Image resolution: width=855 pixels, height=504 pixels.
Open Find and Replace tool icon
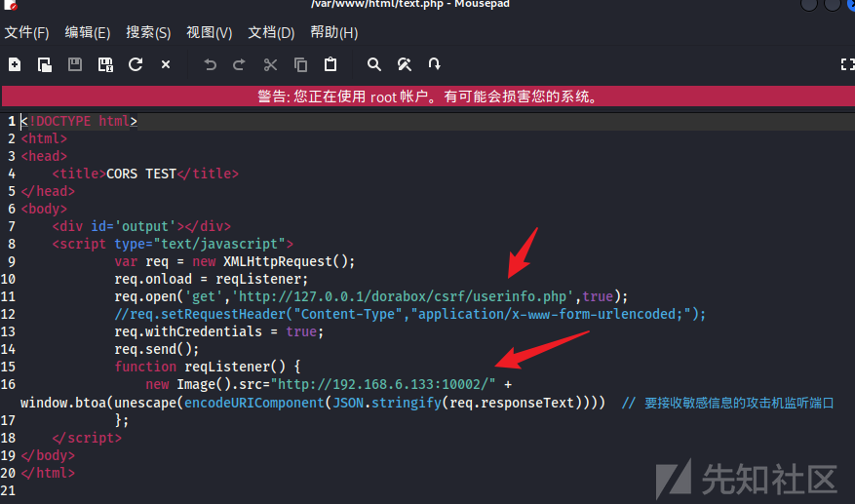tap(404, 65)
